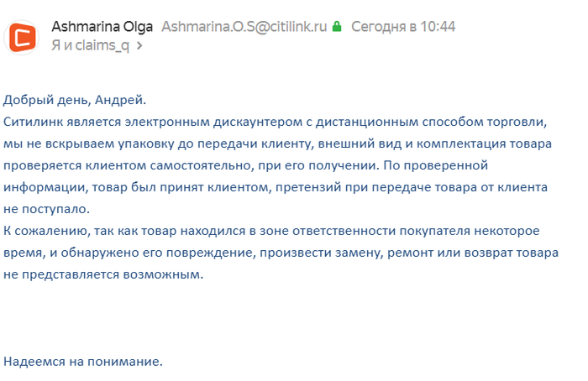588x381 pixels.
Task: Click the line мы не вскрываем упаковку
Action: (277, 144)
